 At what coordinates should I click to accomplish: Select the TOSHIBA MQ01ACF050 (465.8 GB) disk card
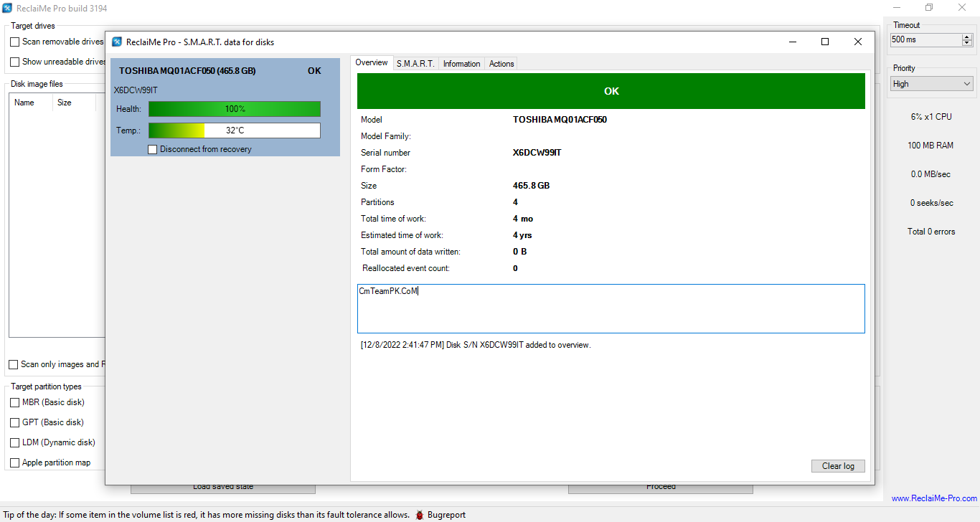(225, 108)
